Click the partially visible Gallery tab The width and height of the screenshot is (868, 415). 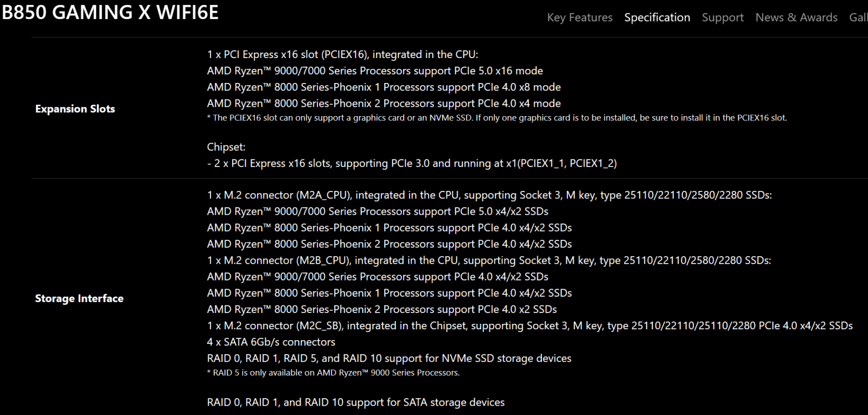[858, 17]
